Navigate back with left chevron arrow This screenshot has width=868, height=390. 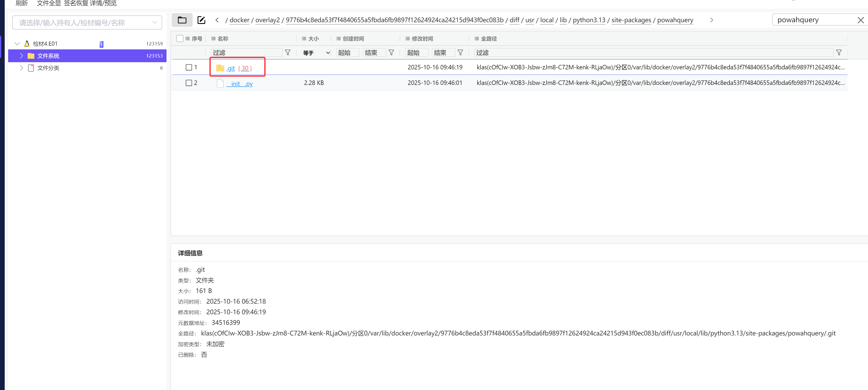click(217, 20)
